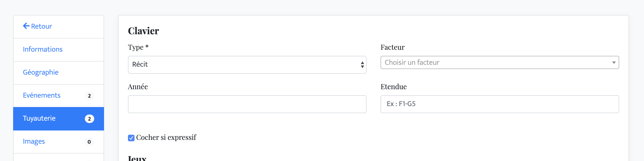Follow the Retour link text

tap(41, 26)
